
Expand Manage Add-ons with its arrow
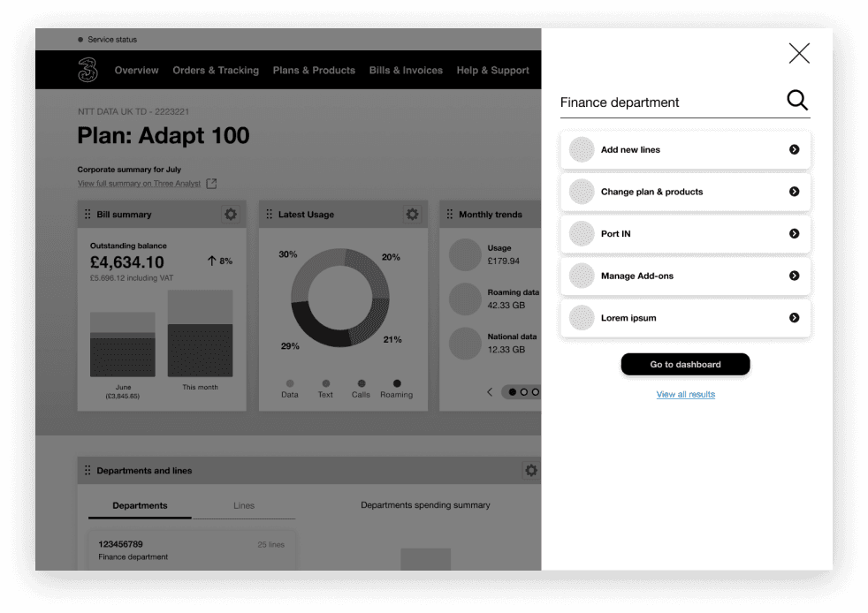point(794,276)
